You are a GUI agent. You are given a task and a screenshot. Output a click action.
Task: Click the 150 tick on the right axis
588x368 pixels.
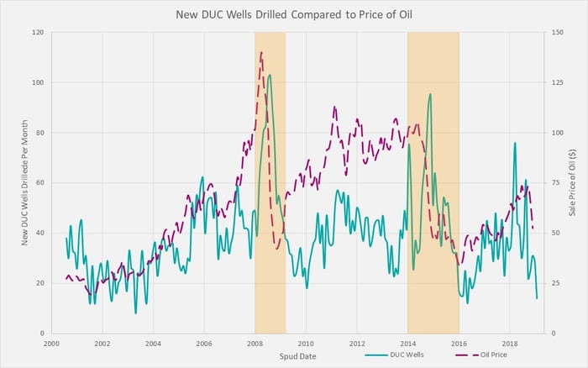[x=557, y=33]
